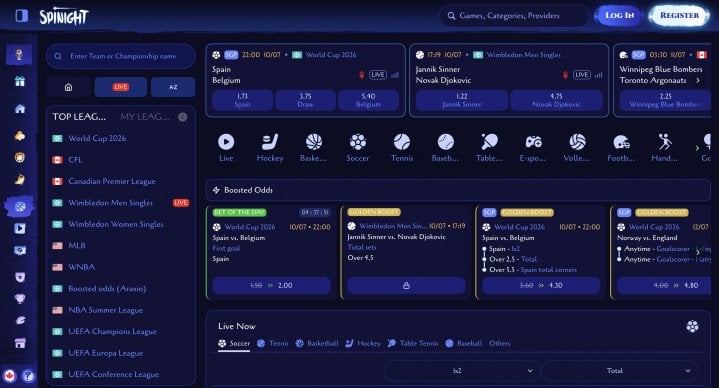The height and width of the screenshot is (388, 719).
Task: Open league settings gear beside My Leagues
Action: click(x=183, y=116)
